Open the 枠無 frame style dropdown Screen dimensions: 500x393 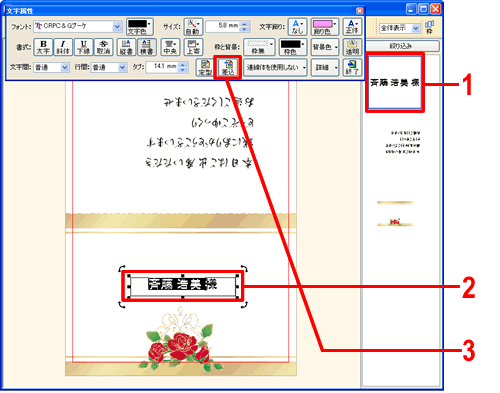259,47
